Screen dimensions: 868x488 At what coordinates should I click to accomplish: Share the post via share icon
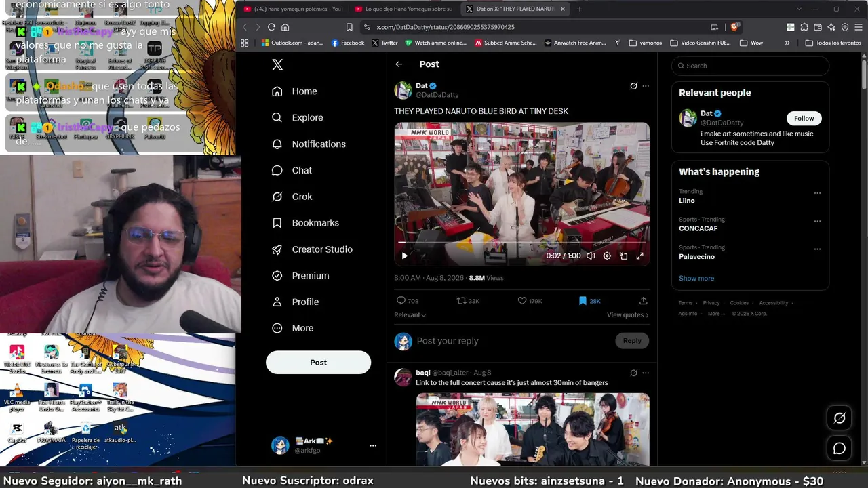point(644,300)
